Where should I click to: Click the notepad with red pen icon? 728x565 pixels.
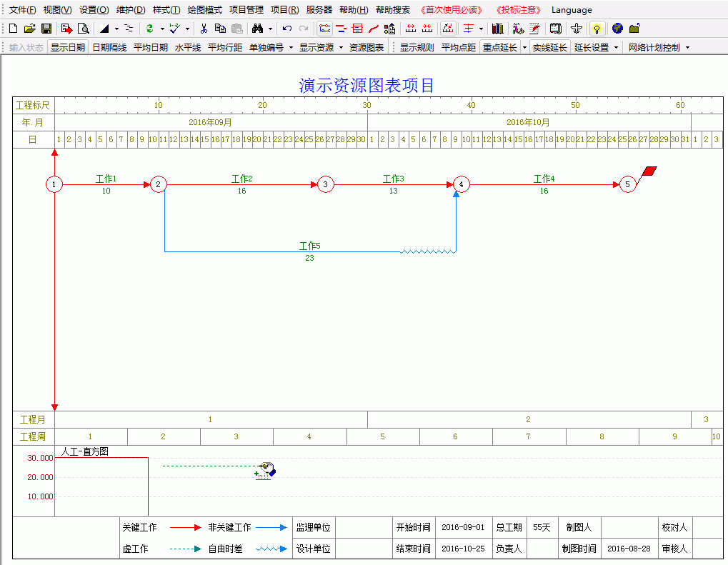pos(535,29)
